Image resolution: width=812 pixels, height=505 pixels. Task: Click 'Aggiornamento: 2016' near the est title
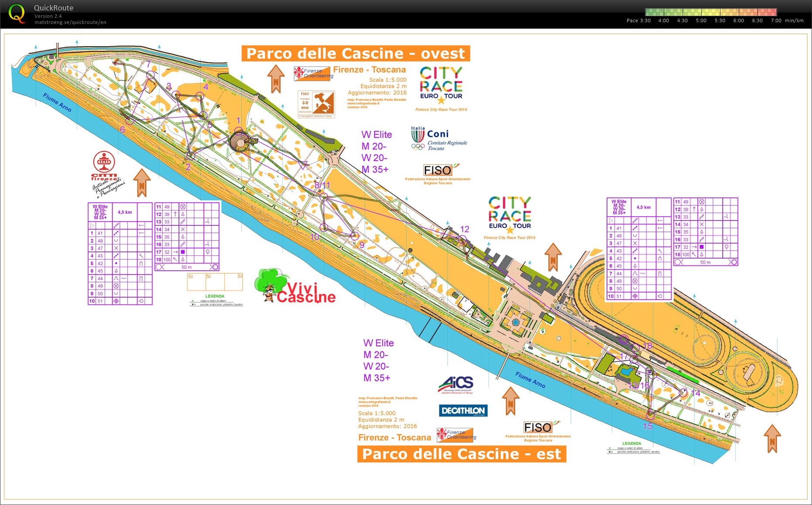coord(387,426)
